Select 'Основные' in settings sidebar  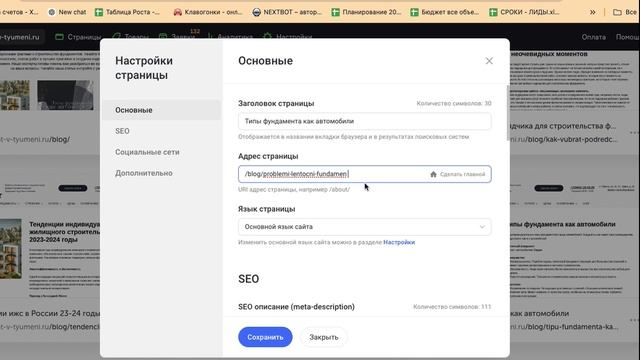[x=162, y=110]
